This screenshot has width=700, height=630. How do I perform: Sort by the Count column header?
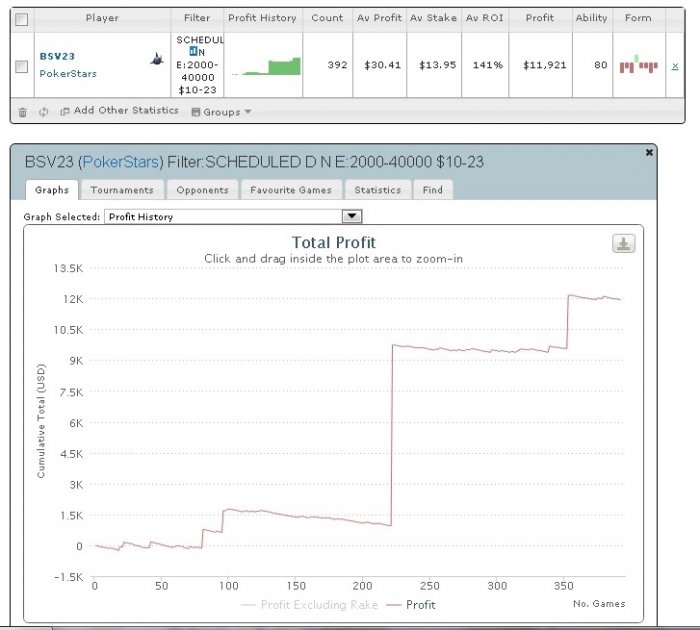tap(327, 18)
